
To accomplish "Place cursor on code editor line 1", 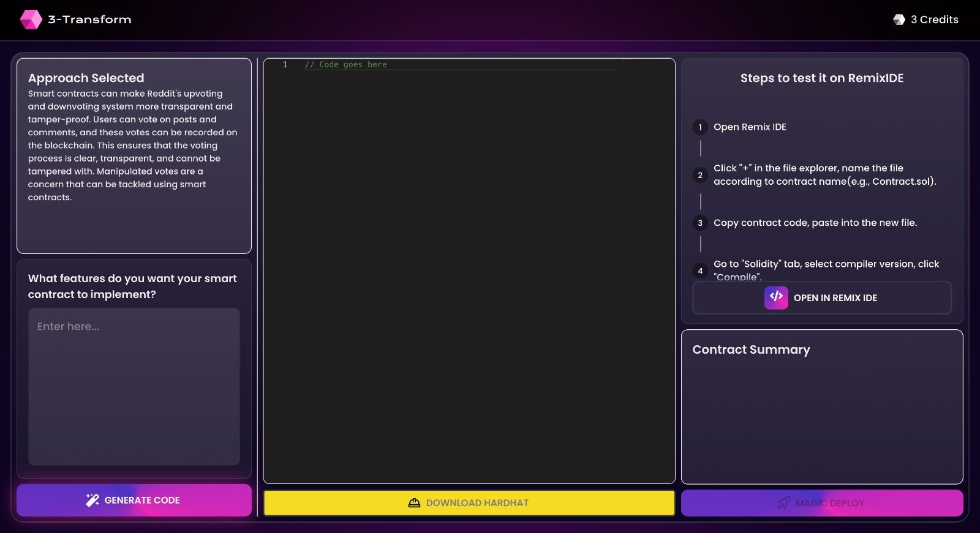I will [x=461, y=65].
